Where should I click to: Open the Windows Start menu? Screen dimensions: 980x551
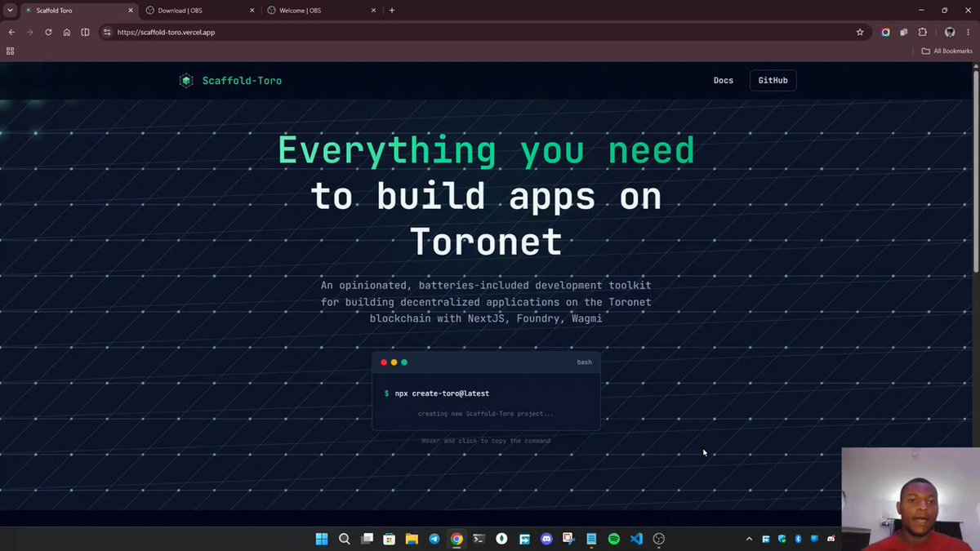pos(322,539)
